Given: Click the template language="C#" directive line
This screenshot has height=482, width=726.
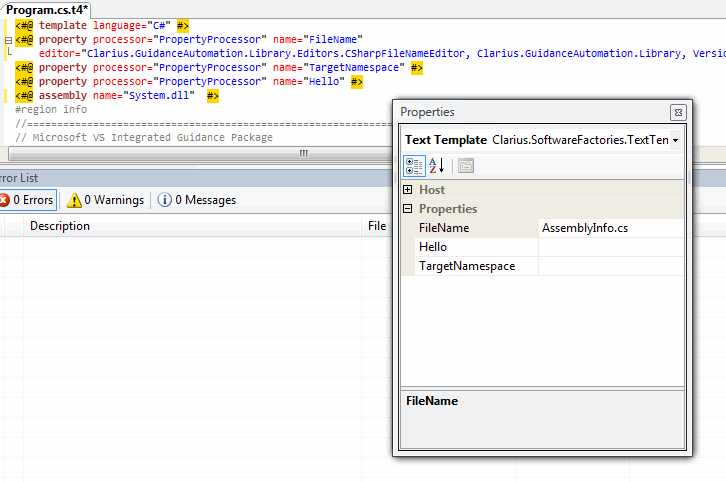Looking at the screenshot, I should coord(102,25).
